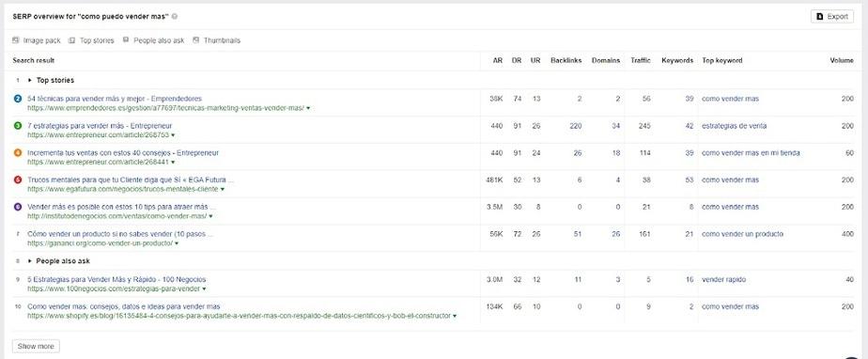Click the gananci.org/como-vender-un-producto URL
This screenshot has height=359, width=868.
pyautogui.click(x=101, y=243)
